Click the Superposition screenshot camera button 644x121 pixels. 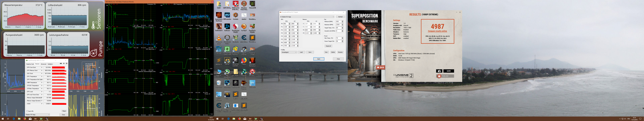439,71
